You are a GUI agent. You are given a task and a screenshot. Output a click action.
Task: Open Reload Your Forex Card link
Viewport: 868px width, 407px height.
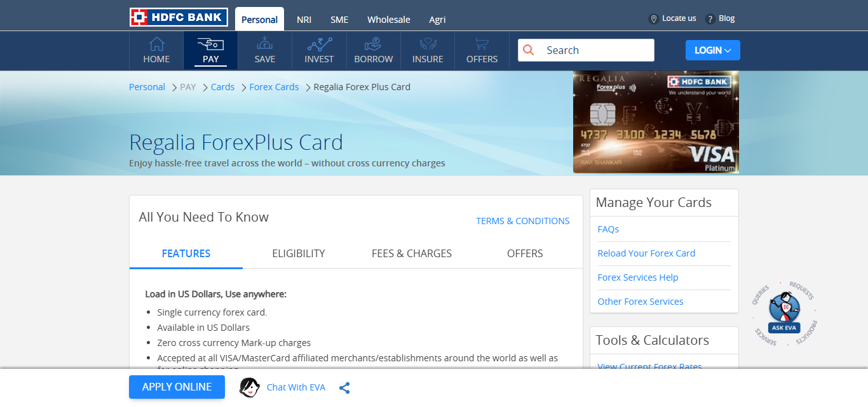pyautogui.click(x=646, y=253)
